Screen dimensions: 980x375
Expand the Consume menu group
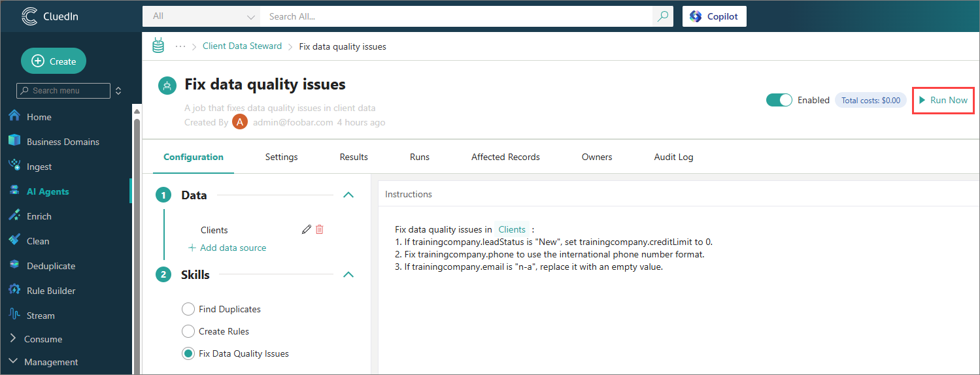(x=42, y=339)
